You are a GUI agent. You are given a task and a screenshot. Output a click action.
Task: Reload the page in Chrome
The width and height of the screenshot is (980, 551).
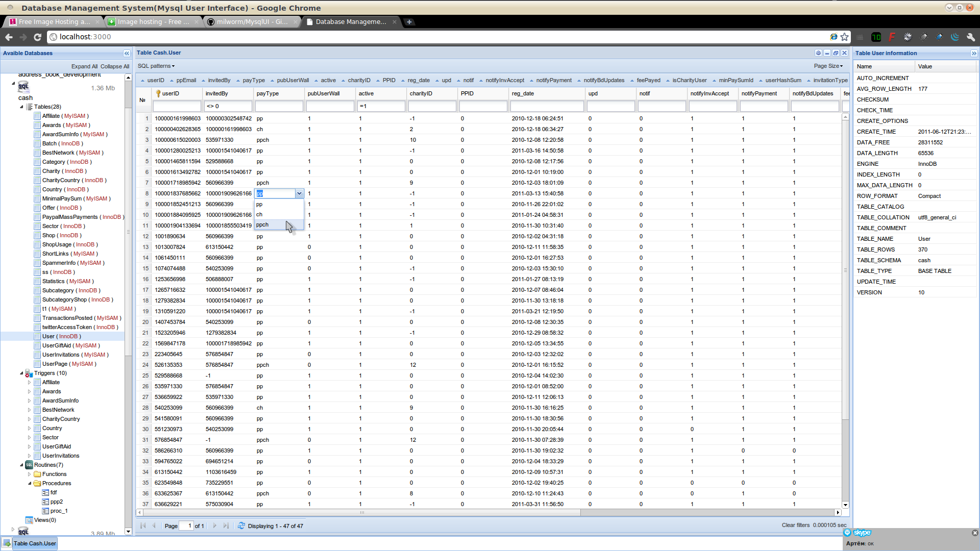37,37
